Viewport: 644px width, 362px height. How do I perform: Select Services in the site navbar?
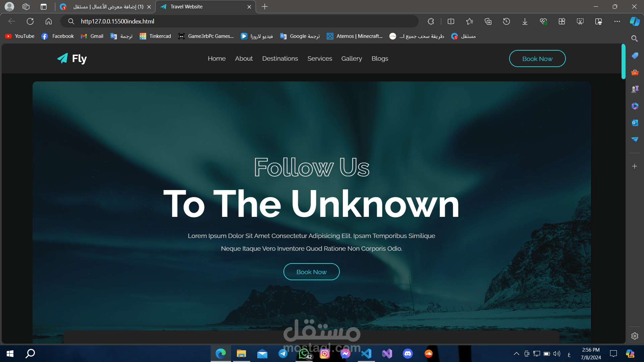pos(320,59)
